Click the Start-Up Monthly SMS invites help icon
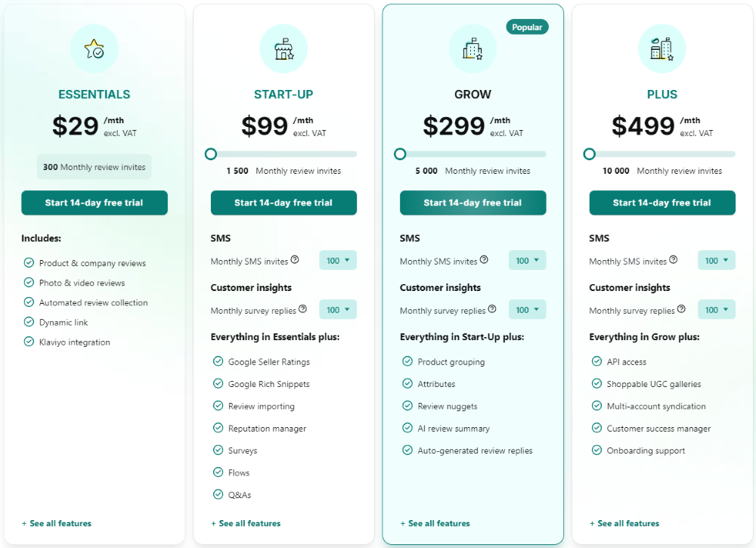The width and height of the screenshot is (756, 548). 295,260
